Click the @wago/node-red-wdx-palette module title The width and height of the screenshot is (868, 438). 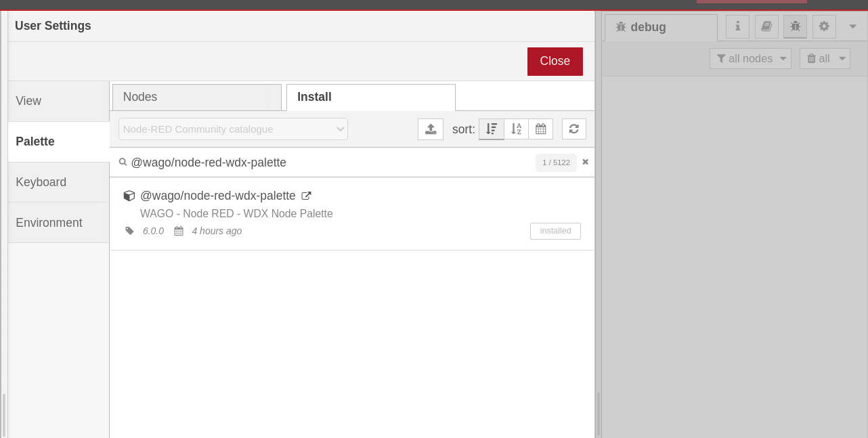[x=218, y=196]
